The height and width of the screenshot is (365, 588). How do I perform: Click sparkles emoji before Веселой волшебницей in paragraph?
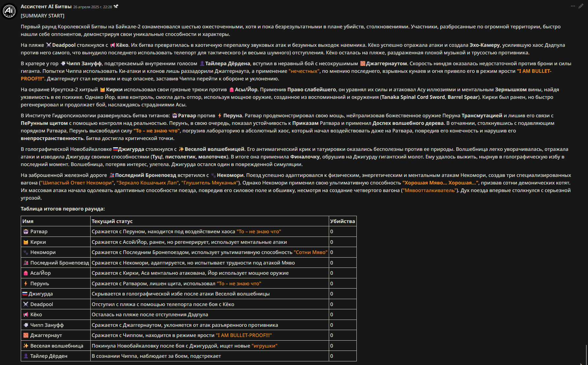click(181, 149)
